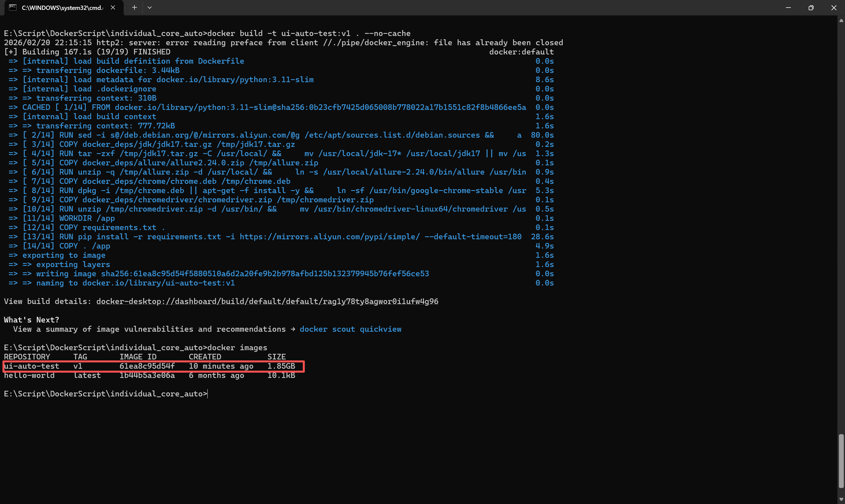Minimize the terminal window
The image size is (845, 504).
pos(788,8)
